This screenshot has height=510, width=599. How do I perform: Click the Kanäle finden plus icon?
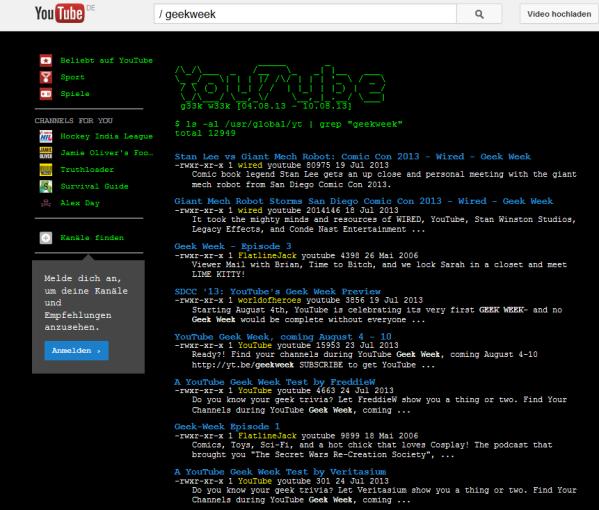(x=46, y=238)
